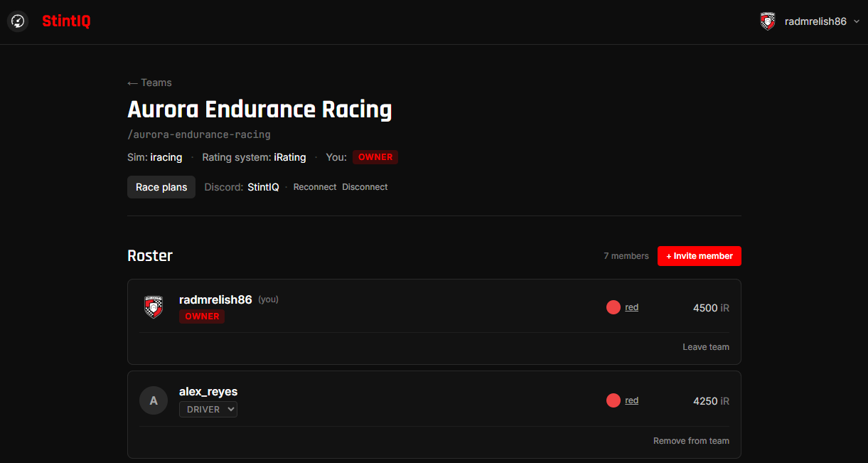Go back to Teams

149,83
